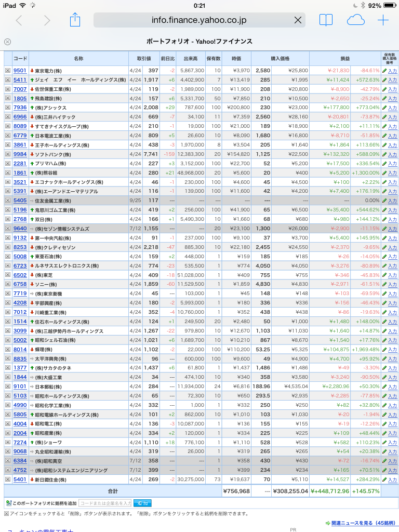The width and height of the screenshot is (399, 532).
Task: Open iCloud Tabs cloud icon
Action: tap(355, 20)
